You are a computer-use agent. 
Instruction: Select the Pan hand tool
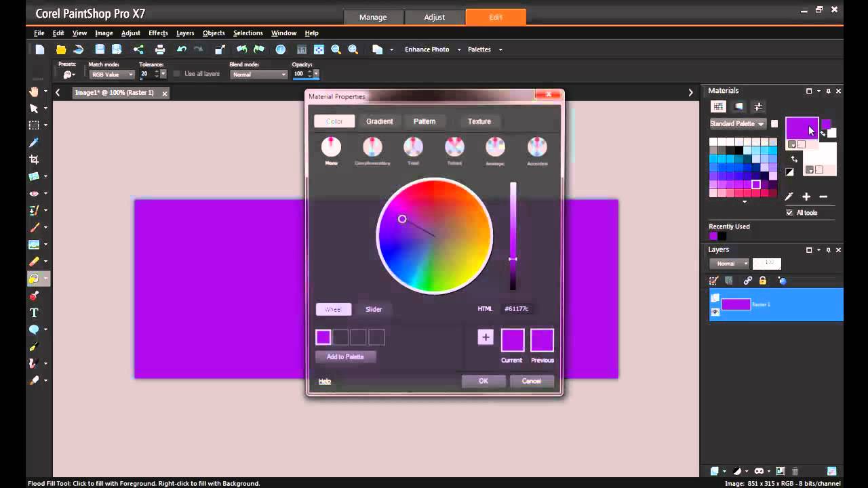click(x=34, y=91)
